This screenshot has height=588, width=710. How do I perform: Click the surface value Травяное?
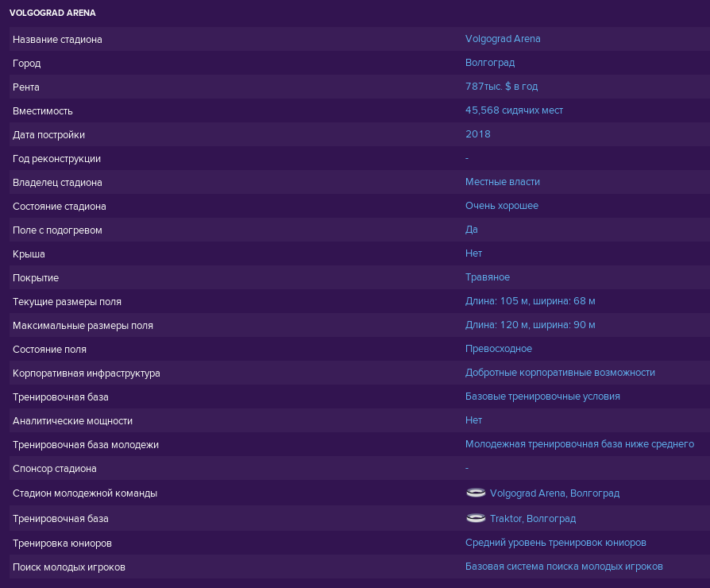[x=488, y=277]
